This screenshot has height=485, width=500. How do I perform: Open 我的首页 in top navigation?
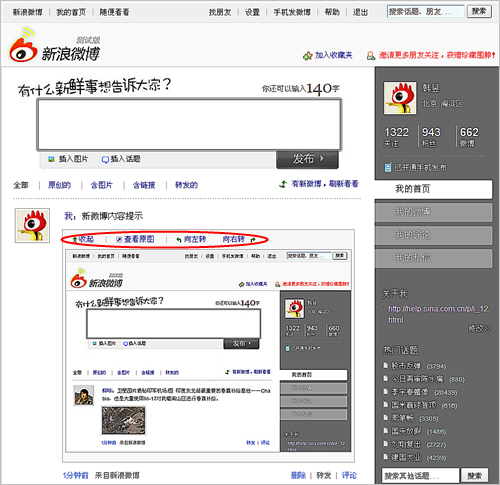click(71, 12)
